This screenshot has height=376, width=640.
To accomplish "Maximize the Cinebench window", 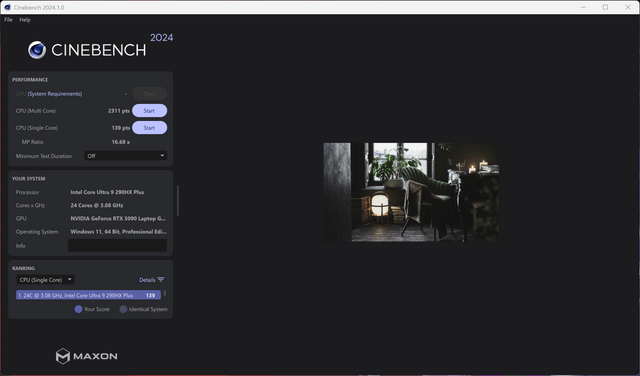I will [x=605, y=7].
